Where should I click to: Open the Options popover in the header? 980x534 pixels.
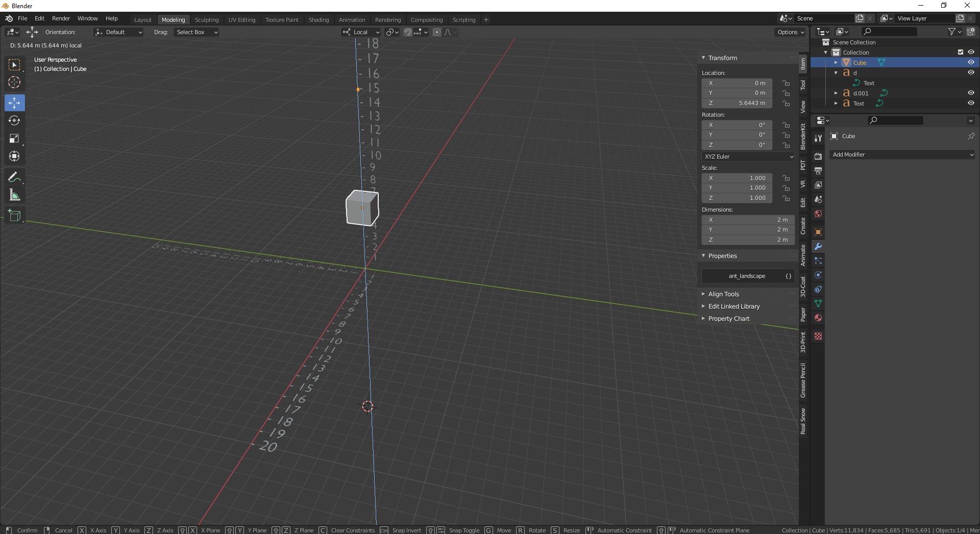point(790,32)
